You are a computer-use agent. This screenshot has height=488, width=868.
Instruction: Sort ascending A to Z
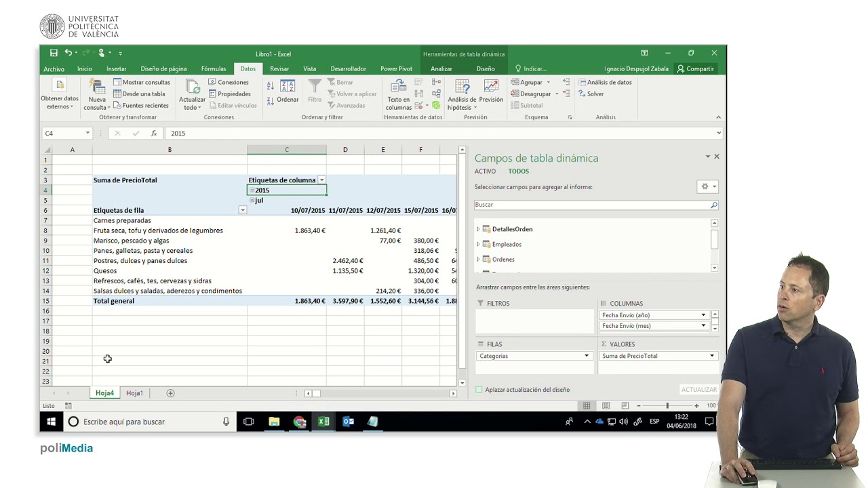(270, 86)
